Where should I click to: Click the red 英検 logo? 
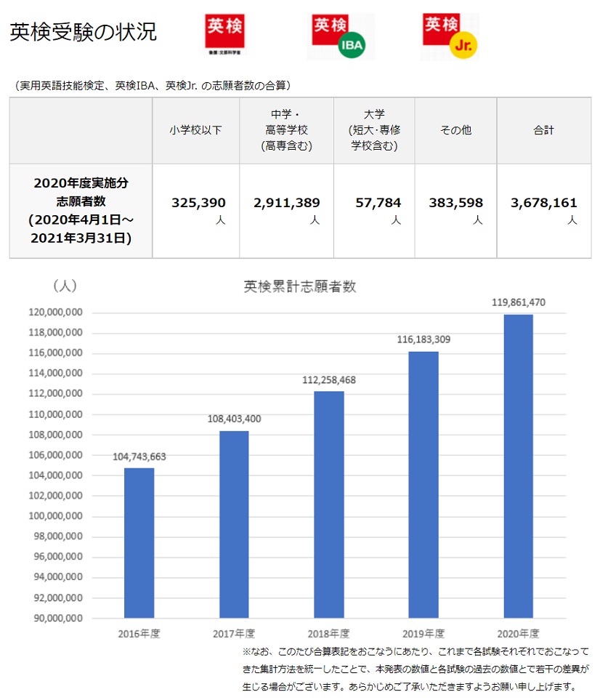(224, 34)
